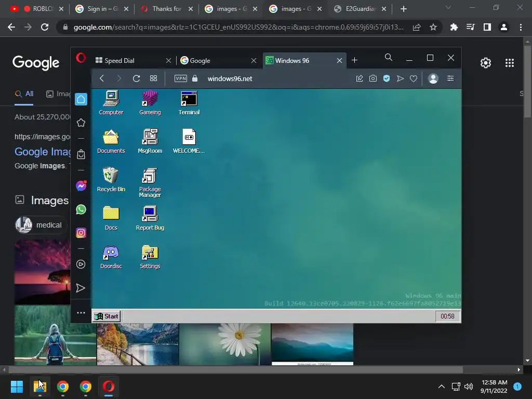Open the Documents folder in Windows 96

111,141
